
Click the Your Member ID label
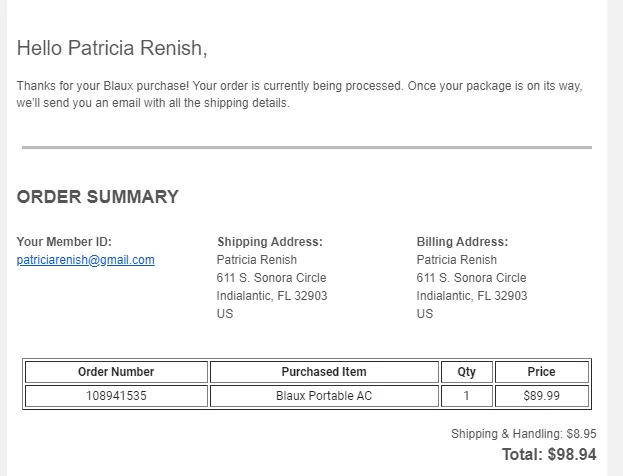coord(64,242)
